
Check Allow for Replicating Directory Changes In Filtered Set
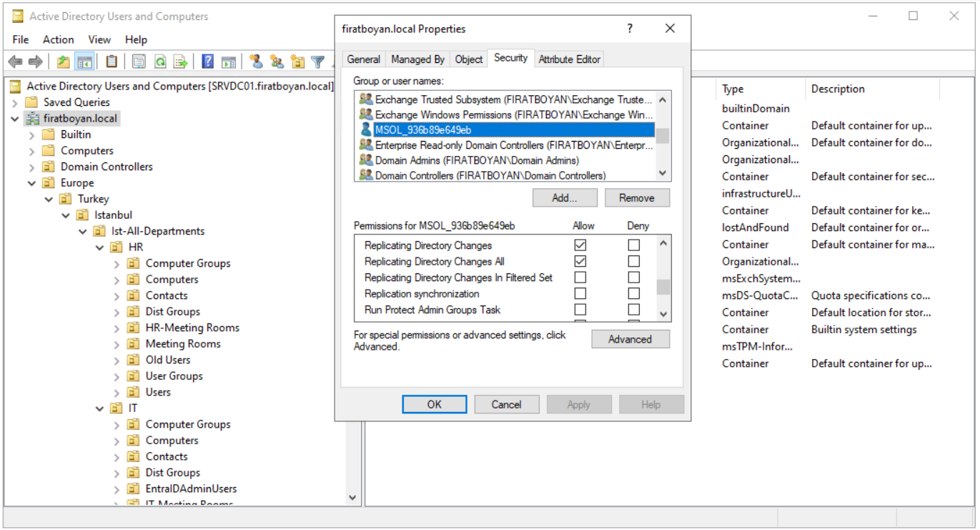point(580,278)
